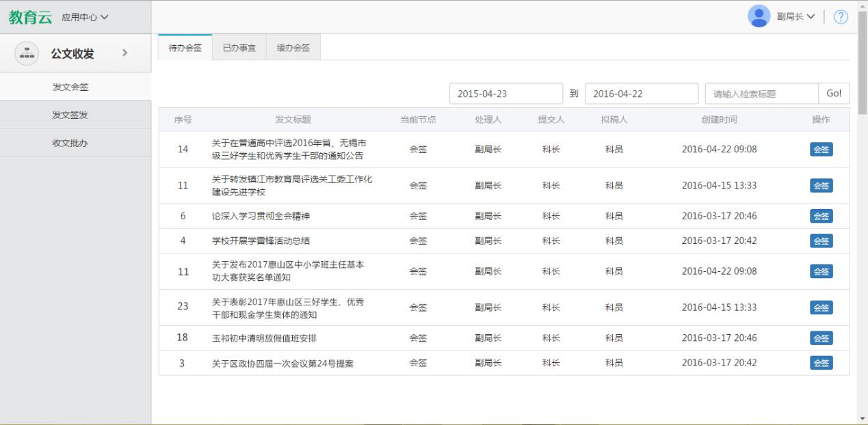868x425 pixels.
Task: Click 会签 button for 论深入学习贯彻全会精神
Action: 821,216
